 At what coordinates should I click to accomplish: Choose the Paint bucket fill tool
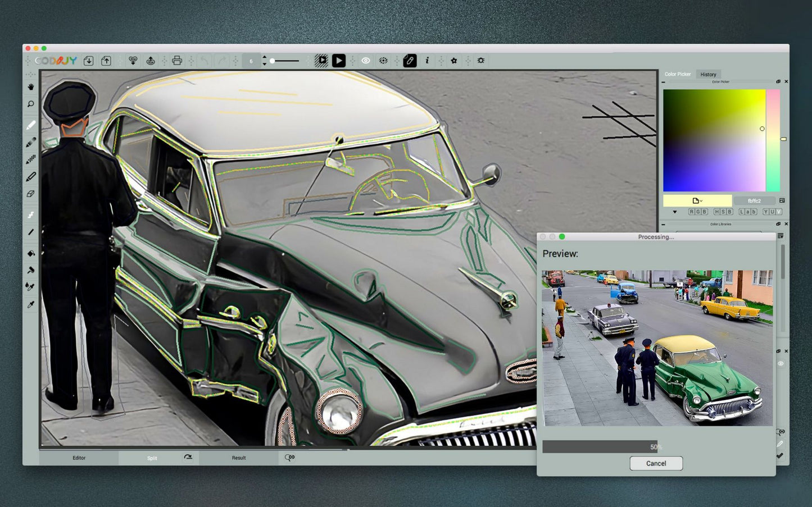[31, 253]
